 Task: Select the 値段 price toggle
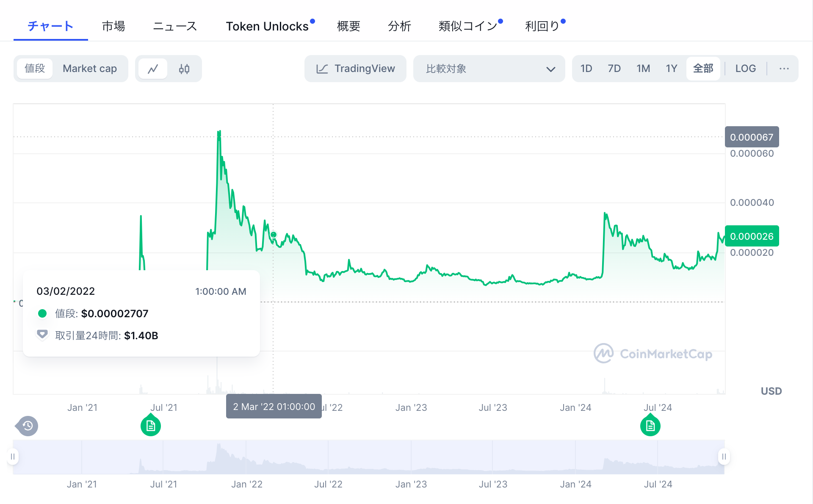[x=35, y=69]
